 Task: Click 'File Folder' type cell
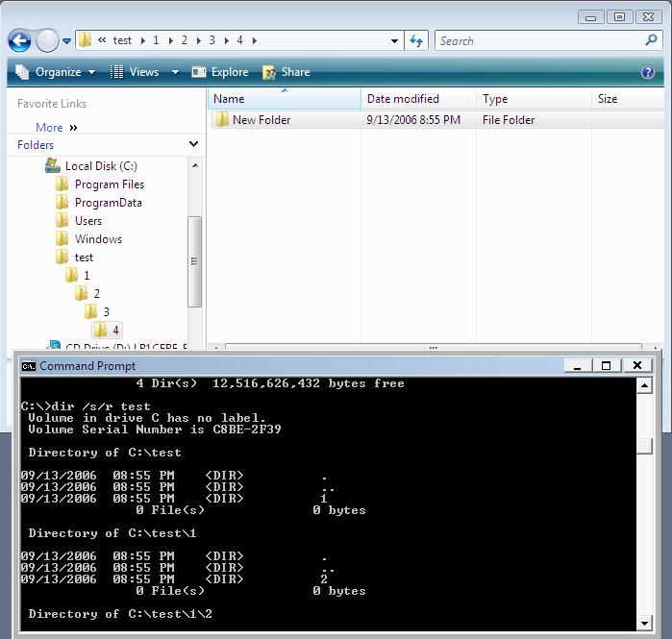(509, 120)
